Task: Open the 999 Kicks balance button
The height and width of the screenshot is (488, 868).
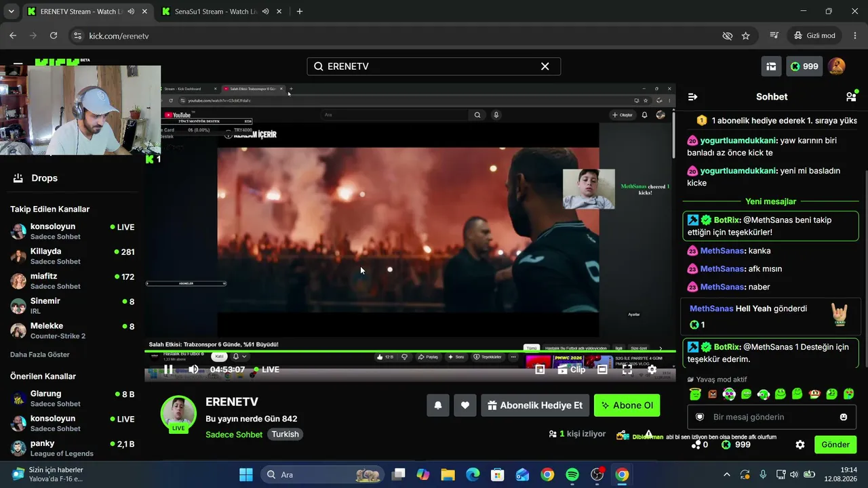Action: click(x=804, y=66)
